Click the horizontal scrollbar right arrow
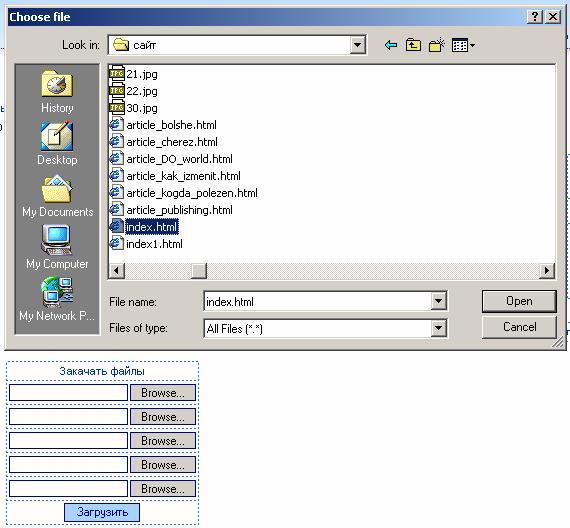The image size is (570, 528). click(x=546, y=271)
